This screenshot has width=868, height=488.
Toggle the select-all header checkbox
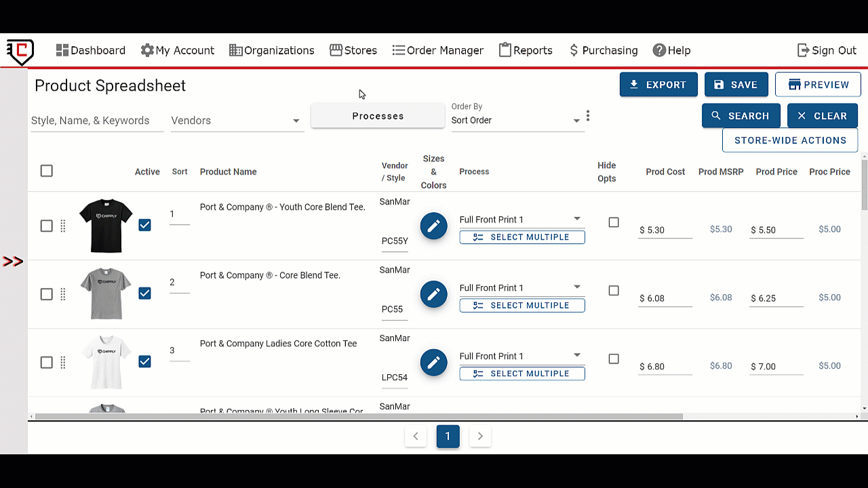click(x=46, y=171)
